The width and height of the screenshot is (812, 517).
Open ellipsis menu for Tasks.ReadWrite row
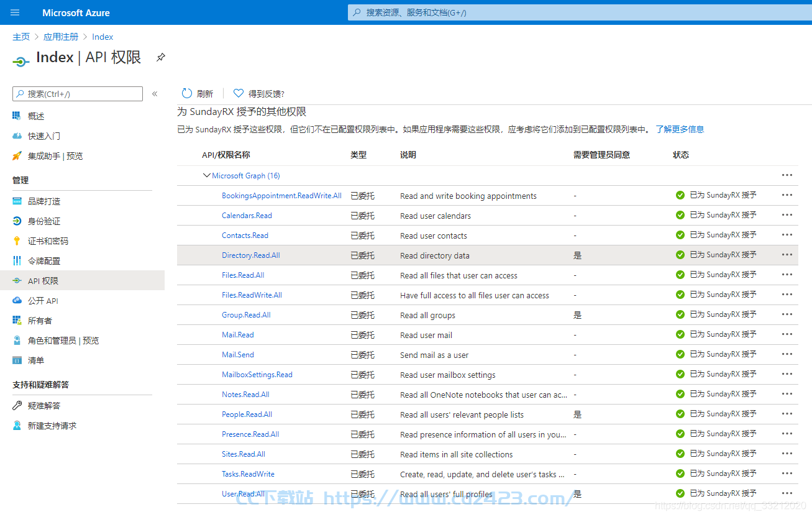click(x=787, y=474)
